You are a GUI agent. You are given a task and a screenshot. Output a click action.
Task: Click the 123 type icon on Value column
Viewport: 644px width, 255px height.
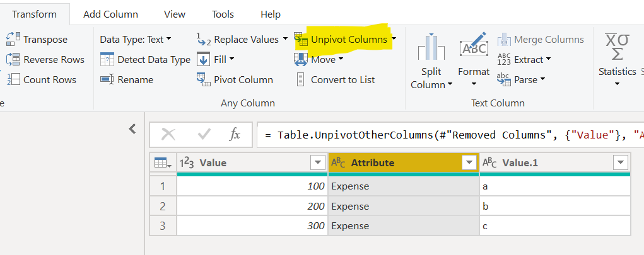[187, 162]
